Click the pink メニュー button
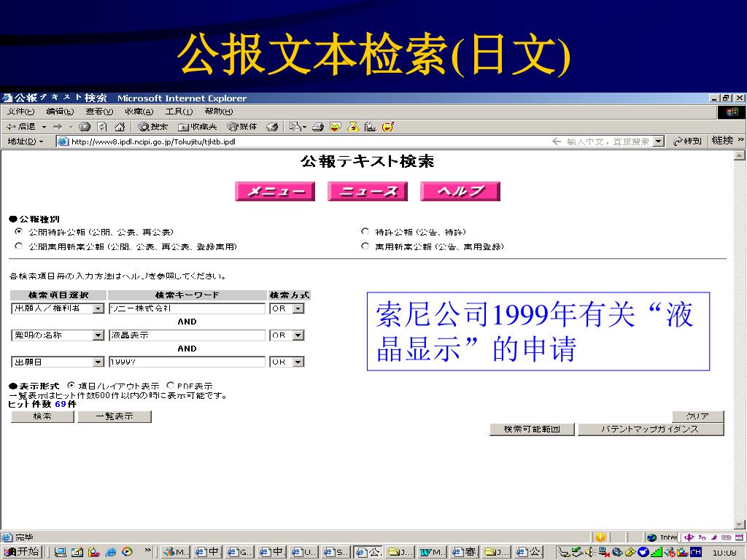The image size is (747, 560). [x=275, y=192]
